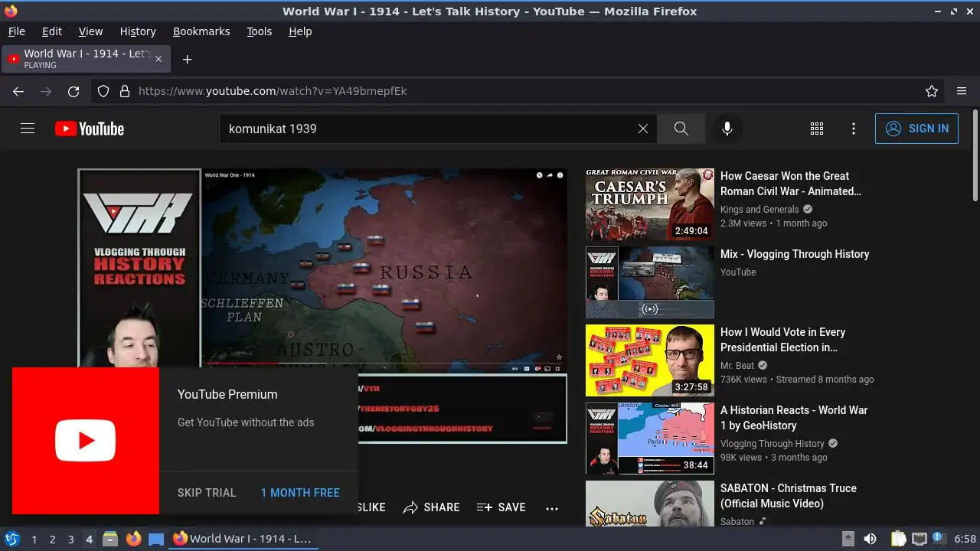Screen dimensions: 980x551
Task: Click the video watch later clock icon
Action: click(x=539, y=175)
